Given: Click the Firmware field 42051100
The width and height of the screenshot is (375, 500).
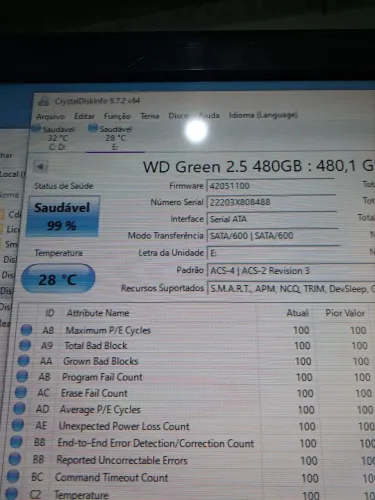Looking at the screenshot, I should click(271, 186).
